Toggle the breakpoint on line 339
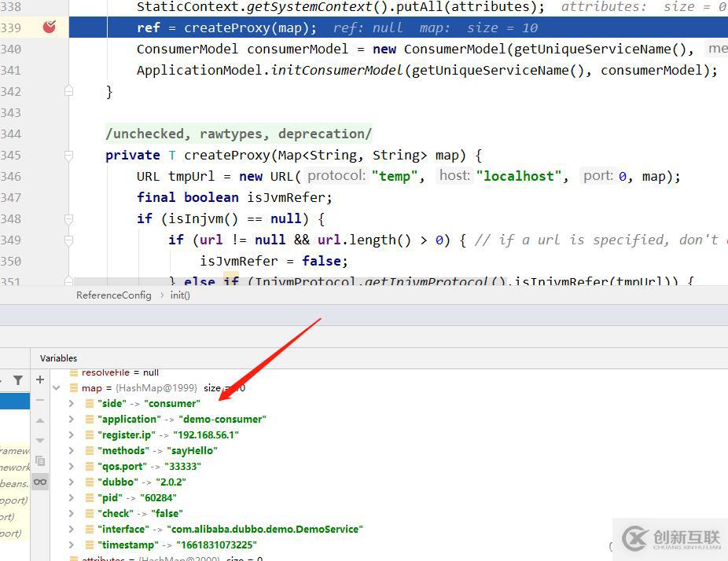Viewport: 728px width, 561px height. pyautogui.click(x=50, y=27)
